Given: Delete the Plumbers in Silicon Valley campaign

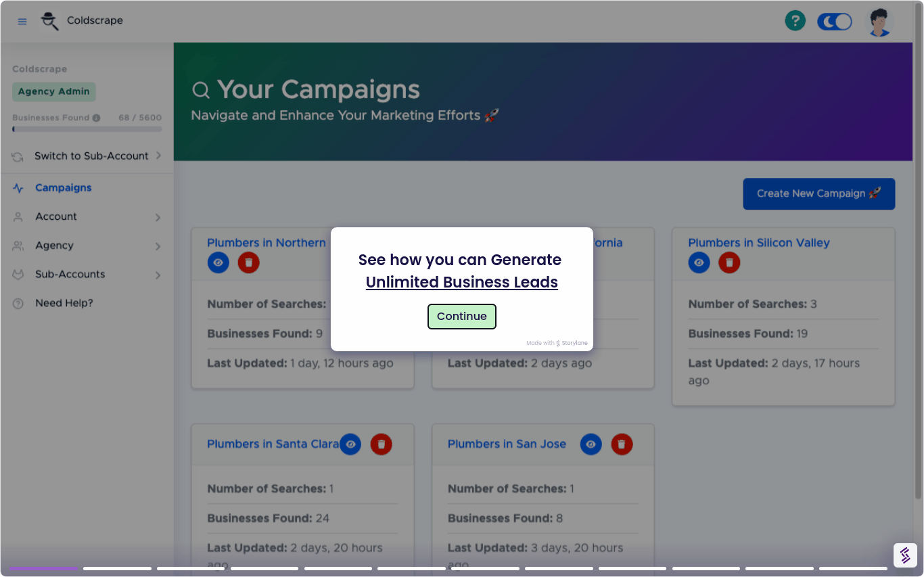Looking at the screenshot, I should (729, 262).
